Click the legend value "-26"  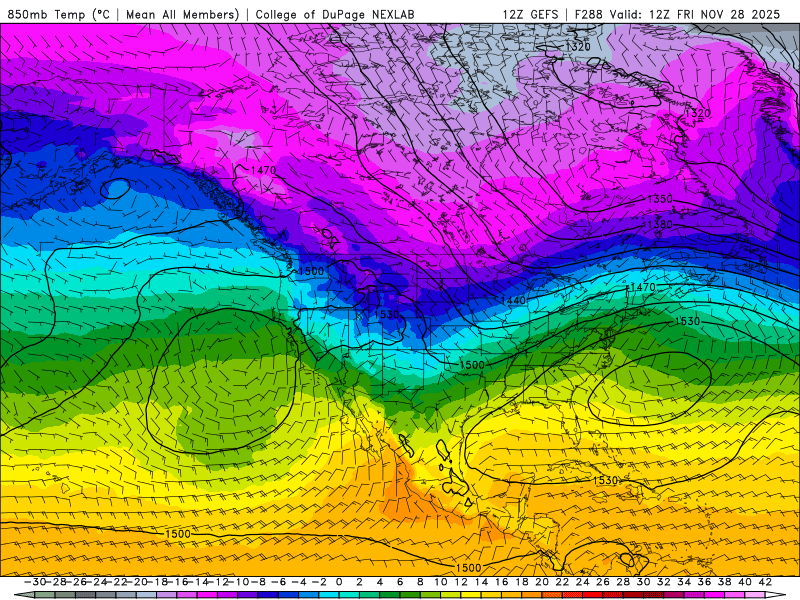coord(76,582)
